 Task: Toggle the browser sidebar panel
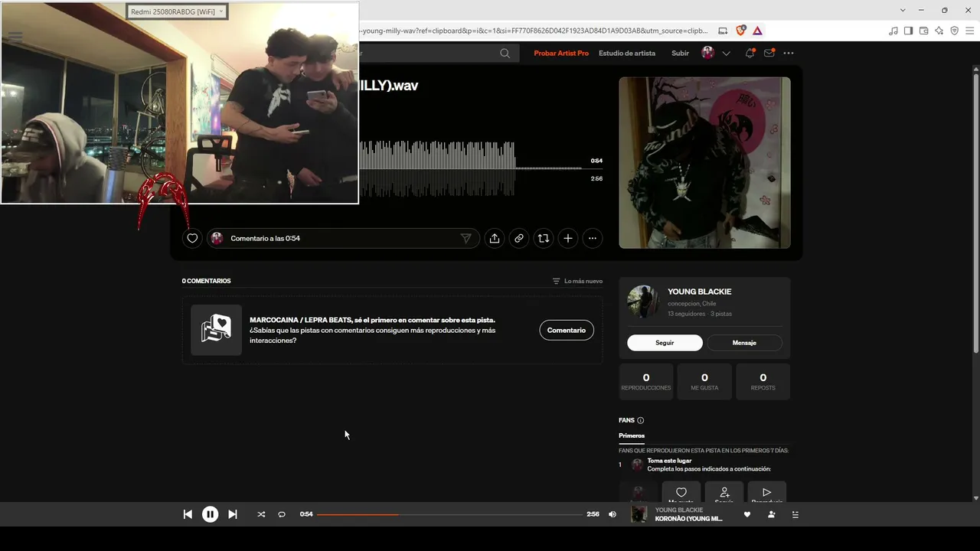tap(908, 31)
